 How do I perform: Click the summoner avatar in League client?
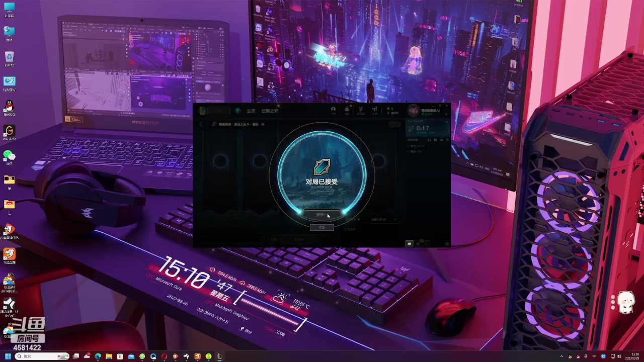413,110
